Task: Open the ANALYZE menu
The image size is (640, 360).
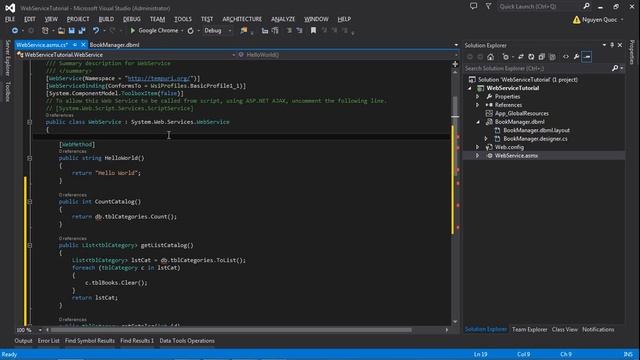Action: (x=283, y=19)
